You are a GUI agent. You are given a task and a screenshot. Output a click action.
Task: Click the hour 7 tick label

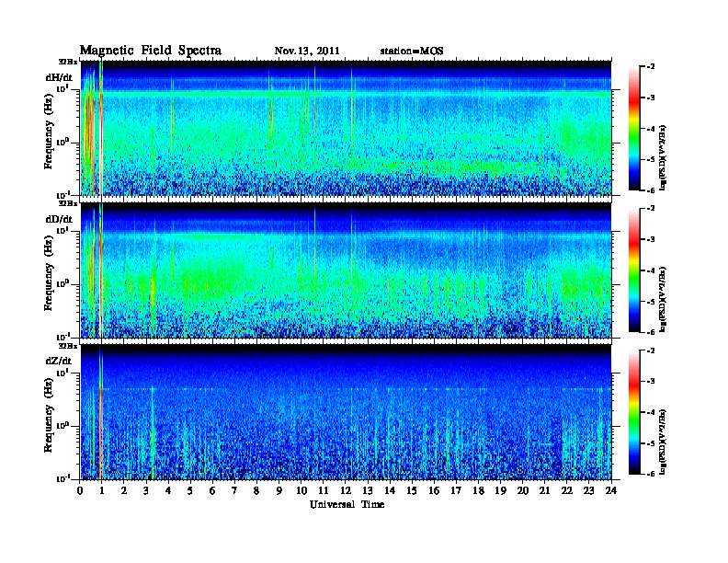(x=235, y=490)
